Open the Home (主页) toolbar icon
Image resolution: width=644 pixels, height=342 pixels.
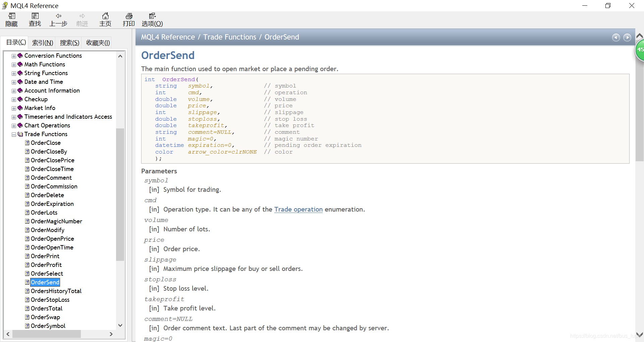(105, 19)
